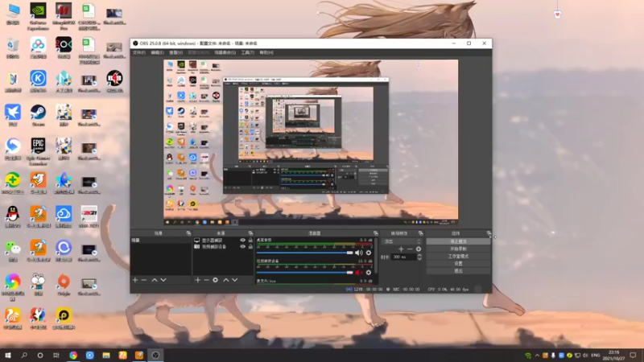Select the NBA 2K21 desktop icon
Image resolution: width=644 pixels, height=362 pixels.
pos(89,216)
